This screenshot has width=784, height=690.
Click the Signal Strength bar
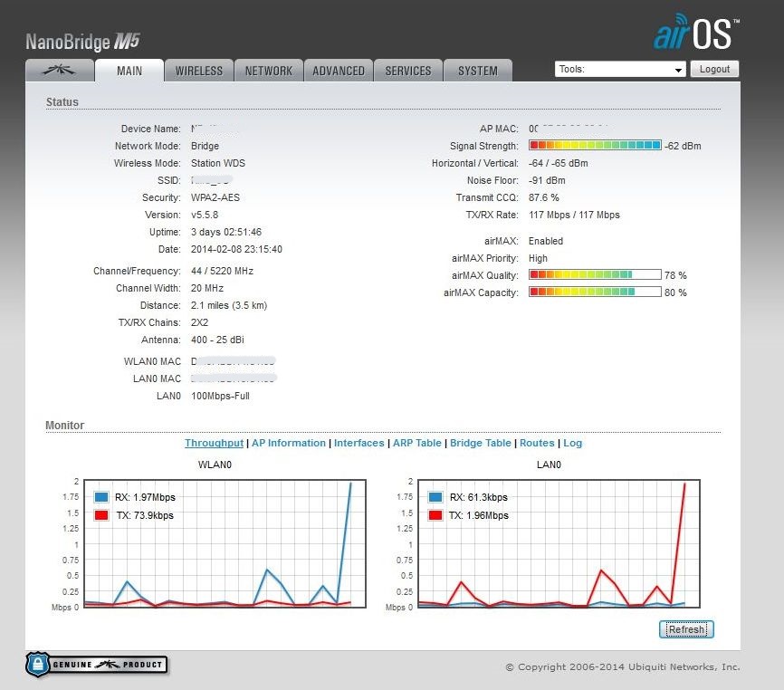[x=595, y=146]
